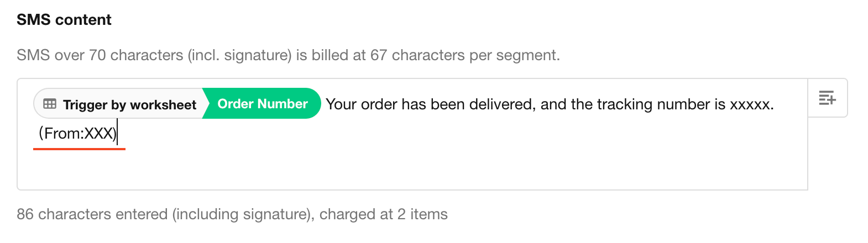Click the '86 characters entered' counter text
This screenshot has width=868, height=243.
click(x=92, y=214)
